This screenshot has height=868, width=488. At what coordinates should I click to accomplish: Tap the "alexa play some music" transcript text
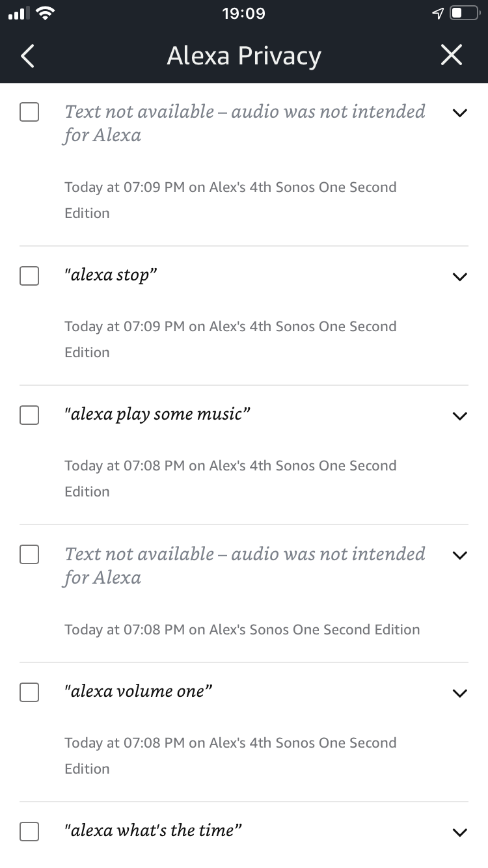point(157,414)
